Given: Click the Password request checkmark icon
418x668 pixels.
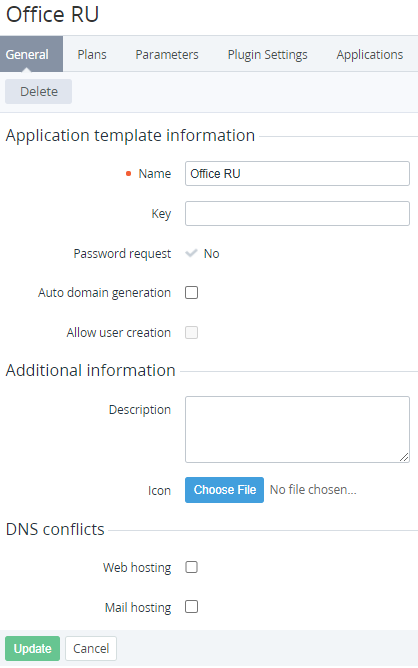Looking at the screenshot, I should coord(191,253).
